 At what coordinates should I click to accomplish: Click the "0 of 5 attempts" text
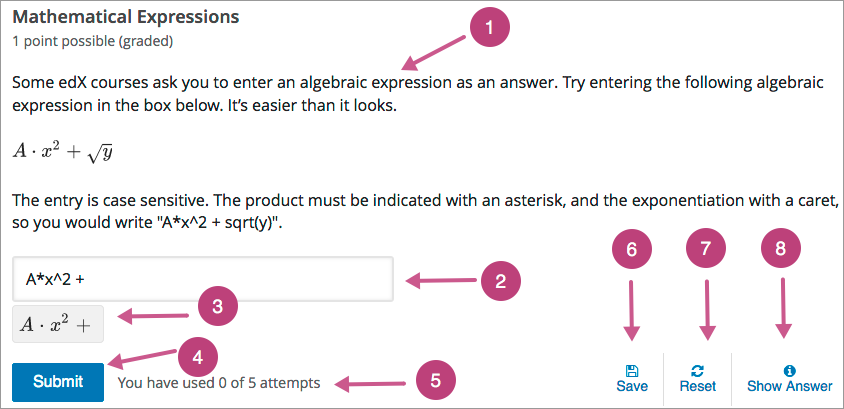click(x=218, y=382)
